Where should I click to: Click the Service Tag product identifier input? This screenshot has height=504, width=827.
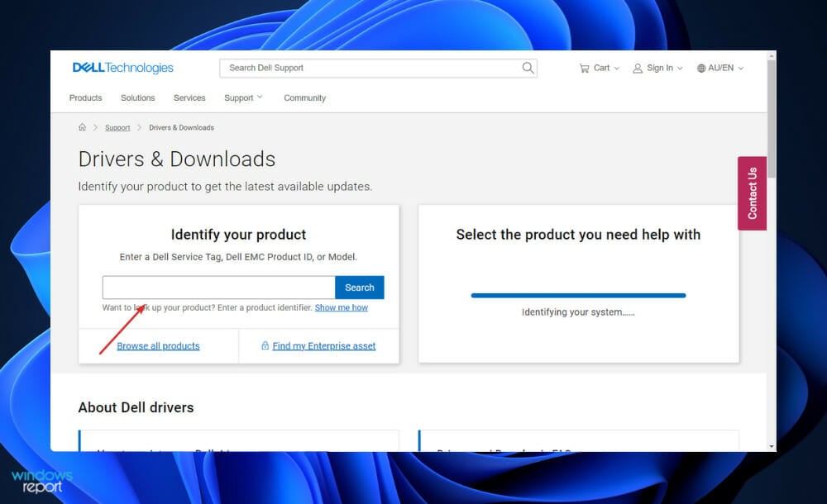pyautogui.click(x=219, y=288)
